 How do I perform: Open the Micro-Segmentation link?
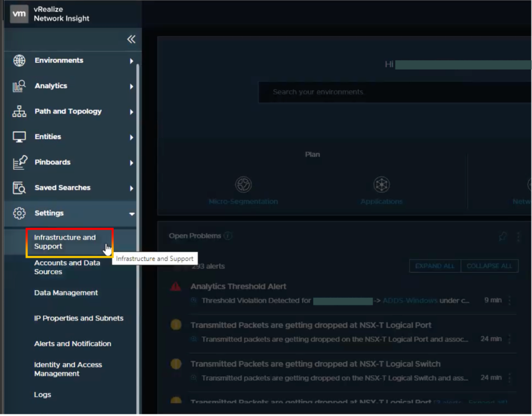click(x=243, y=202)
